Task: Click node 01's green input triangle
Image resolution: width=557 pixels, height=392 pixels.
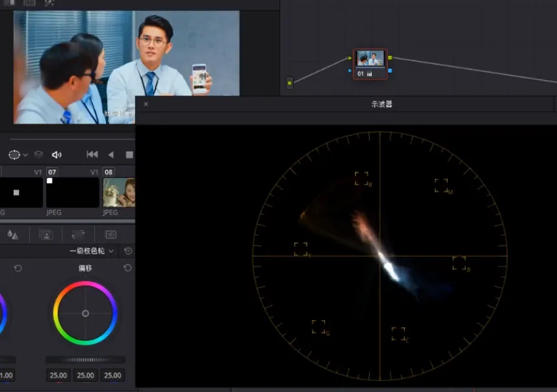Action: click(350, 58)
